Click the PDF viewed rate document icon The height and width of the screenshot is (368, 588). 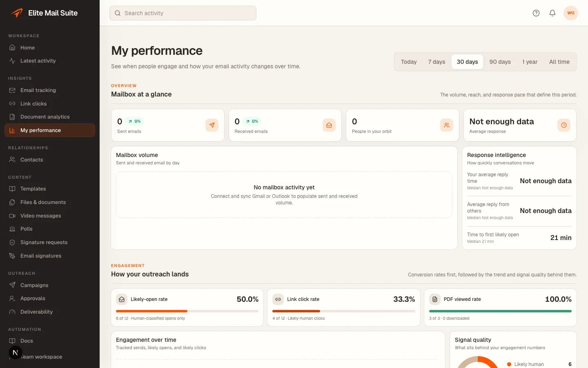(435, 299)
